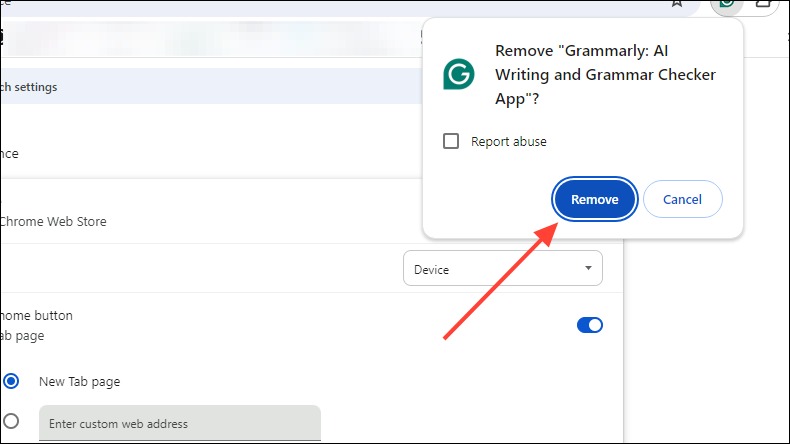Click the 'Remove Grammarly' dialog title text
Viewport: 790px width, 444px height.
pyautogui.click(x=605, y=75)
